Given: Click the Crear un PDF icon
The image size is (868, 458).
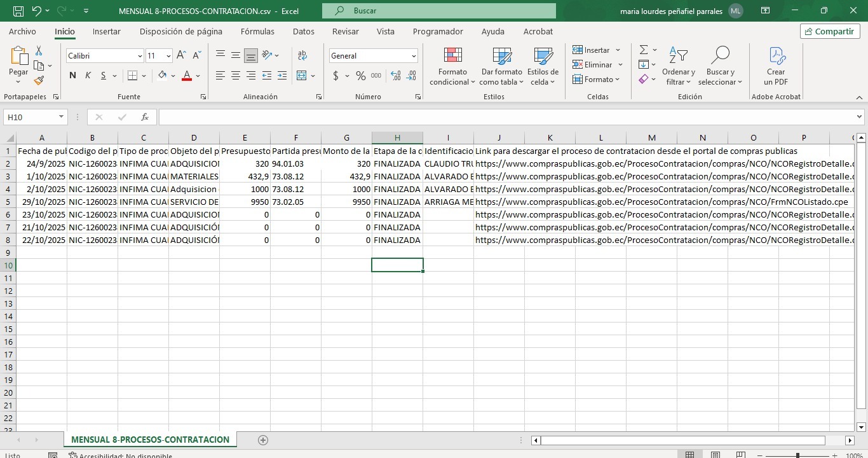Looking at the screenshot, I should 776,67.
